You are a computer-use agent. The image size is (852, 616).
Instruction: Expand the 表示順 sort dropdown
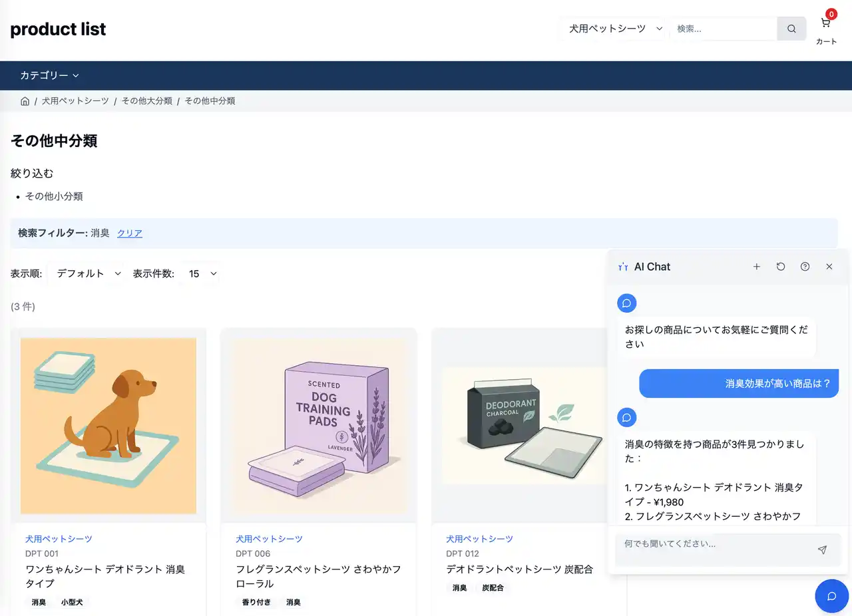click(x=89, y=273)
